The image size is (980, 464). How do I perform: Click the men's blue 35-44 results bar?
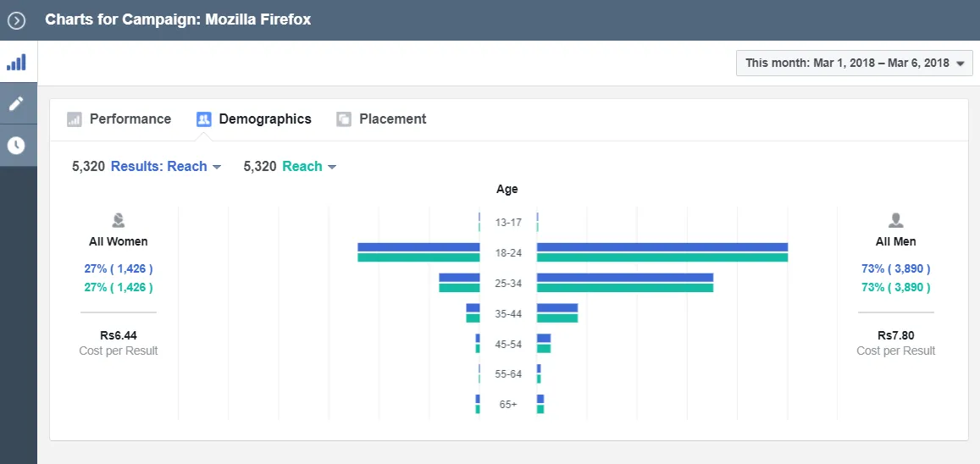[557, 308]
